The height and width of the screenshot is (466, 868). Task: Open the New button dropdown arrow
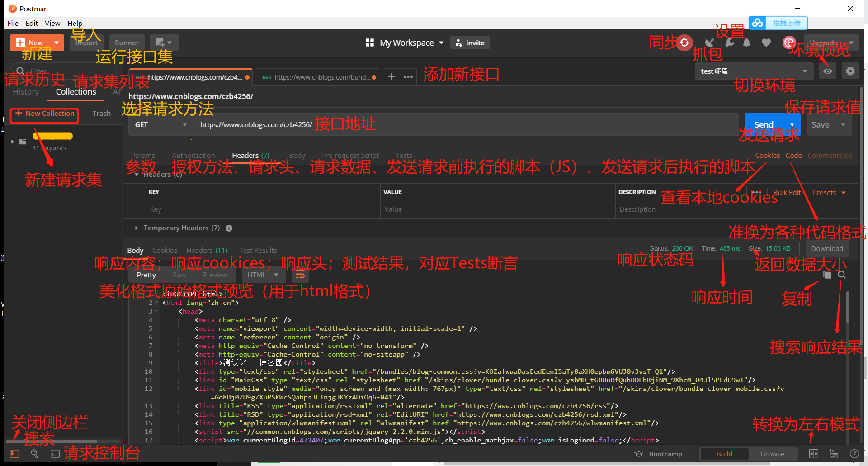[57, 43]
